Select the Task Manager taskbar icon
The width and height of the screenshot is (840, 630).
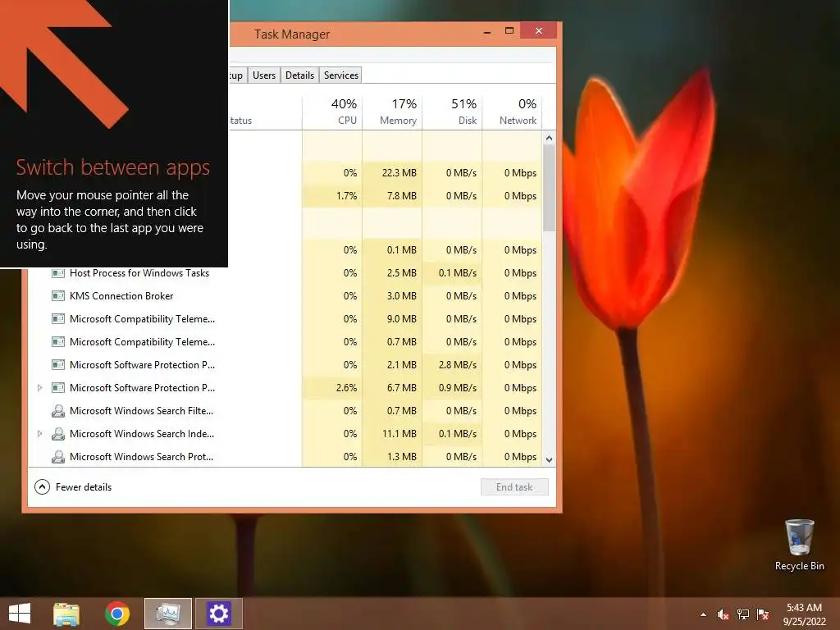(x=168, y=614)
